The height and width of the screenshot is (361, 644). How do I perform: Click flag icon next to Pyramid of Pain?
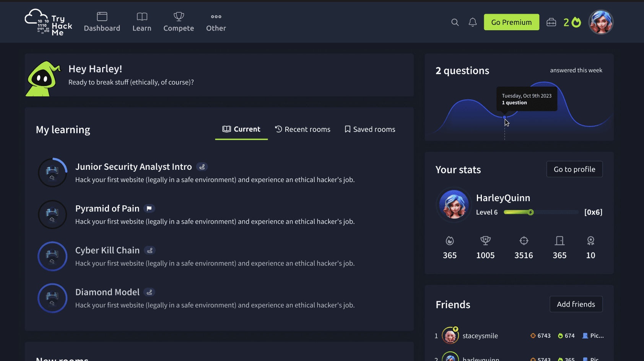[149, 208]
